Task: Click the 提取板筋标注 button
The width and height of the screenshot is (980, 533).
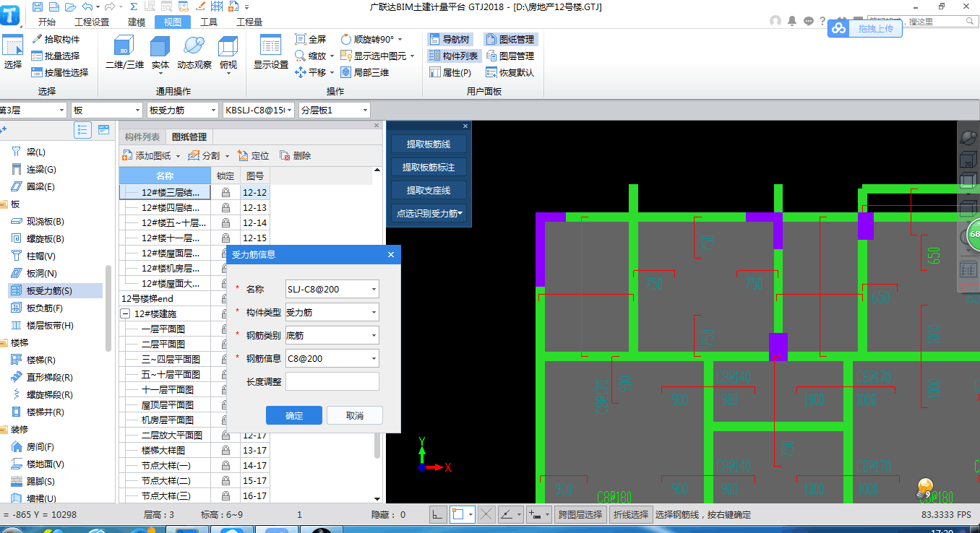Action: click(x=429, y=167)
